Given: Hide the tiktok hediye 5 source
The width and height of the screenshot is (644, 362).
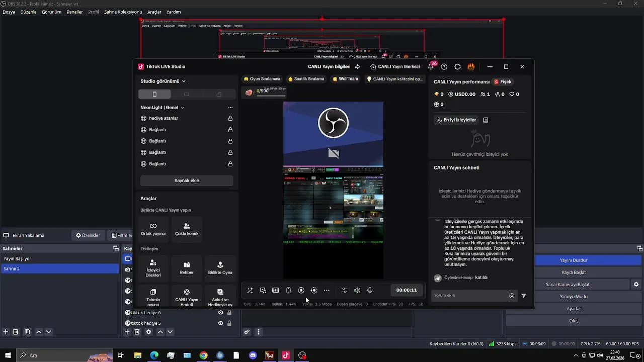Looking at the screenshot, I should pos(220,323).
